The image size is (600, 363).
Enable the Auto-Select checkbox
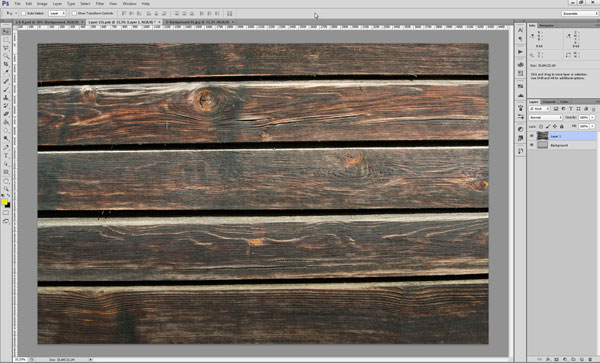click(x=23, y=13)
